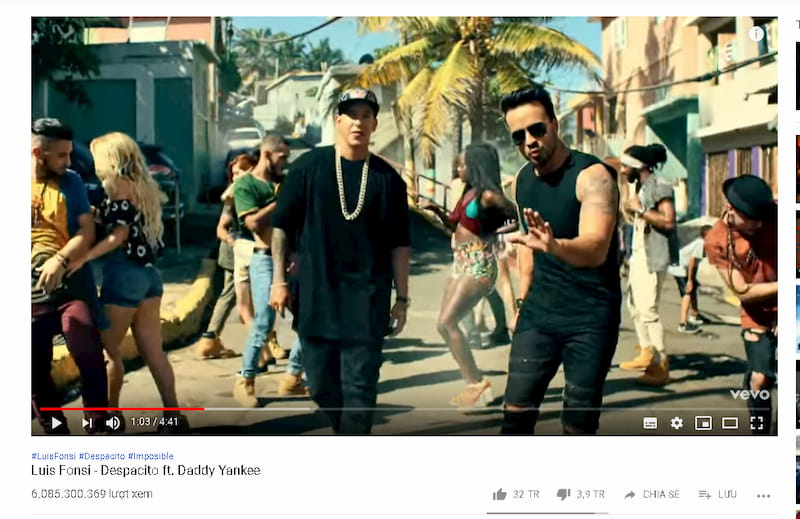
Task: Mute the video volume
Action: tap(113, 423)
